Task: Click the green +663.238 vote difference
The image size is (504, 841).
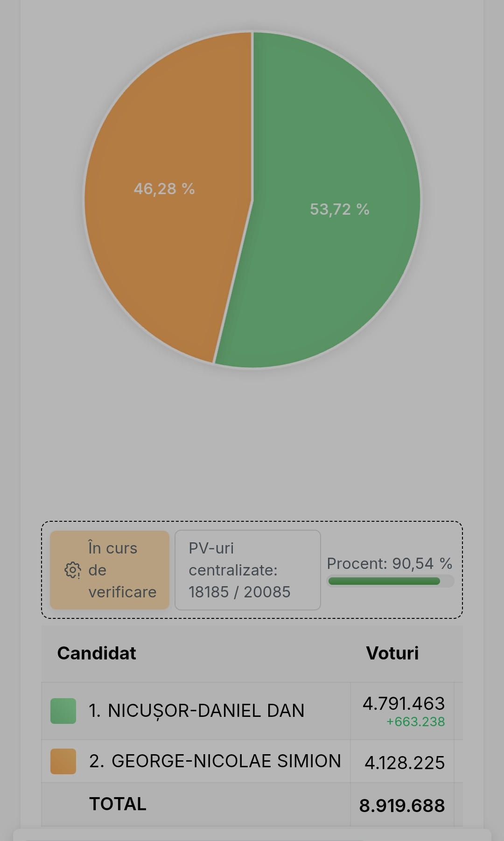Action: click(415, 722)
